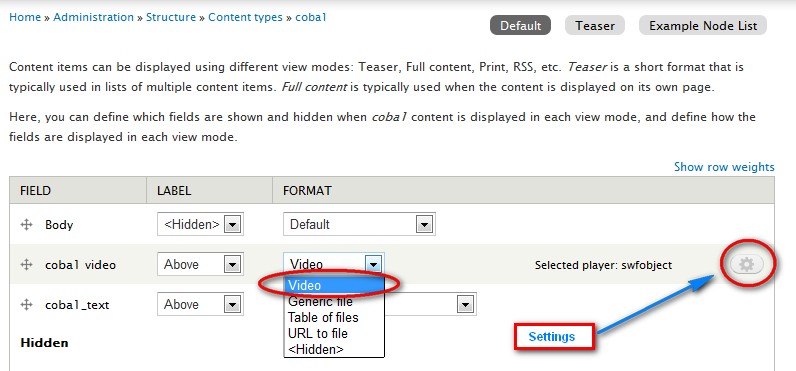Click the drag handle beside Body field
This screenshot has height=371, width=796.
click(x=26, y=224)
